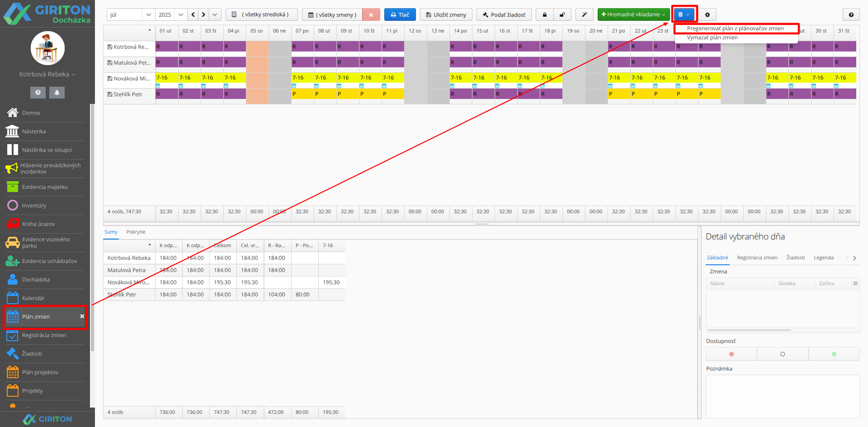Open the všetky smeny selector
The width and height of the screenshot is (868, 427).
click(x=332, y=14)
